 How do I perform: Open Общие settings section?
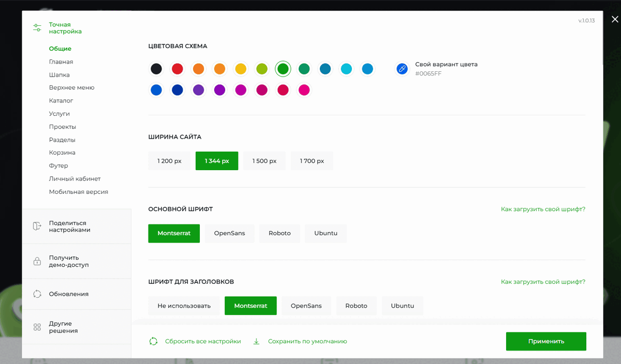(x=60, y=49)
